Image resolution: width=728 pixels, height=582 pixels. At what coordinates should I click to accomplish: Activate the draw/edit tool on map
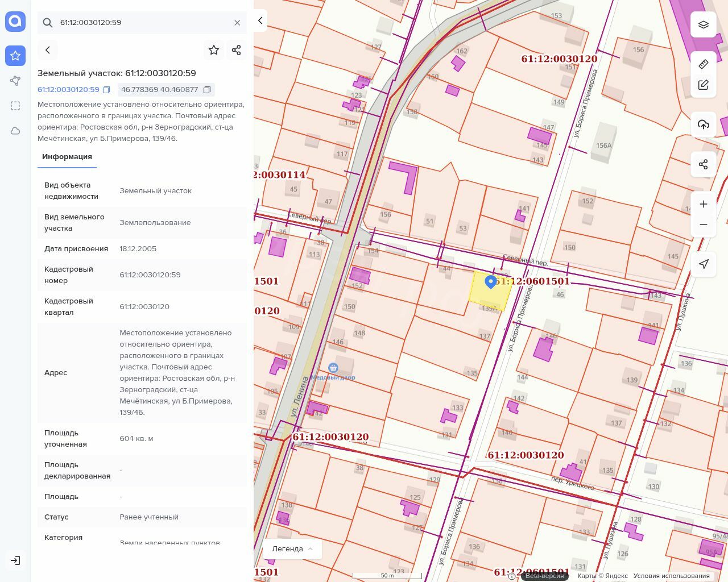tap(704, 85)
